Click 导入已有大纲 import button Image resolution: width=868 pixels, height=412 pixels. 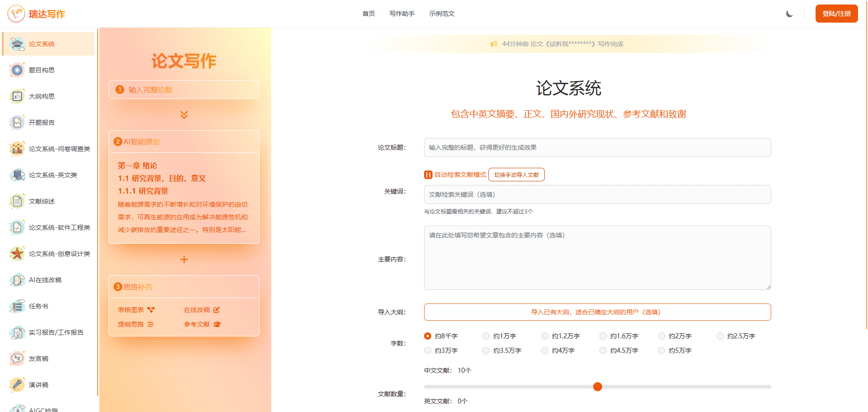coord(597,312)
